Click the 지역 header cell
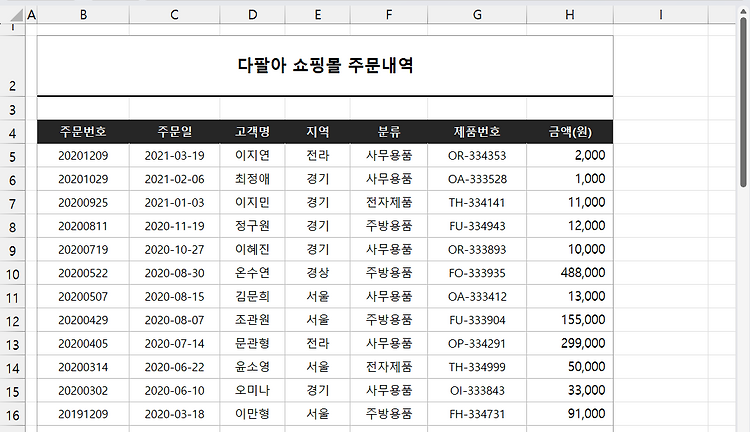 click(318, 132)
